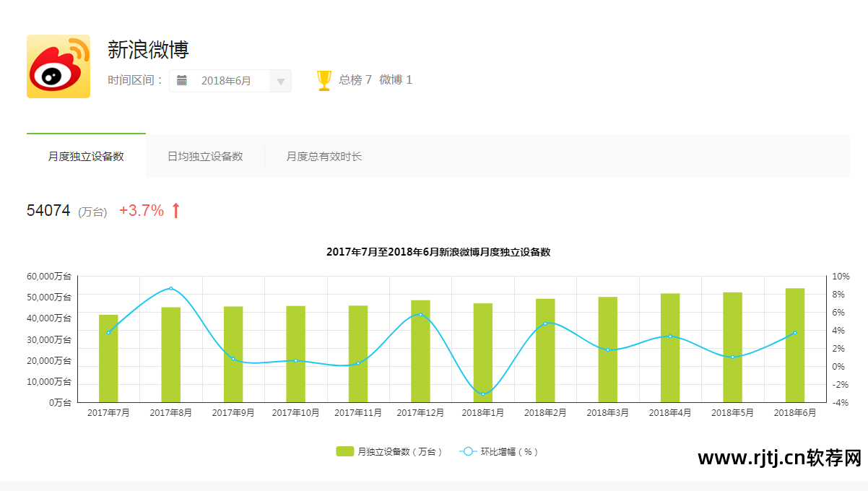Click the 2017年8月 line peak point
This screenshot has height=491, width=868.
pos(171,288)
